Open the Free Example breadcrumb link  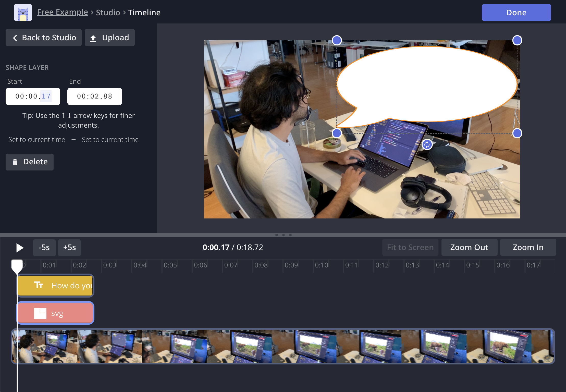click(62, 12)
